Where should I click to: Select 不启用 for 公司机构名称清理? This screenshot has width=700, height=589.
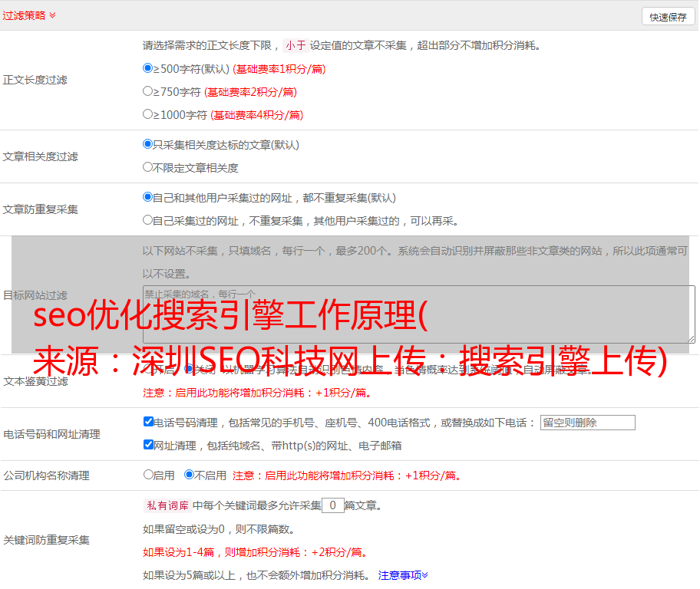click(x=190, y=475)
